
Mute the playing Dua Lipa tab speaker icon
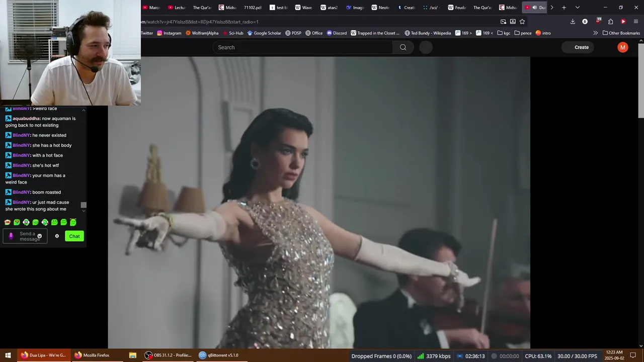[x=534, y=8]
